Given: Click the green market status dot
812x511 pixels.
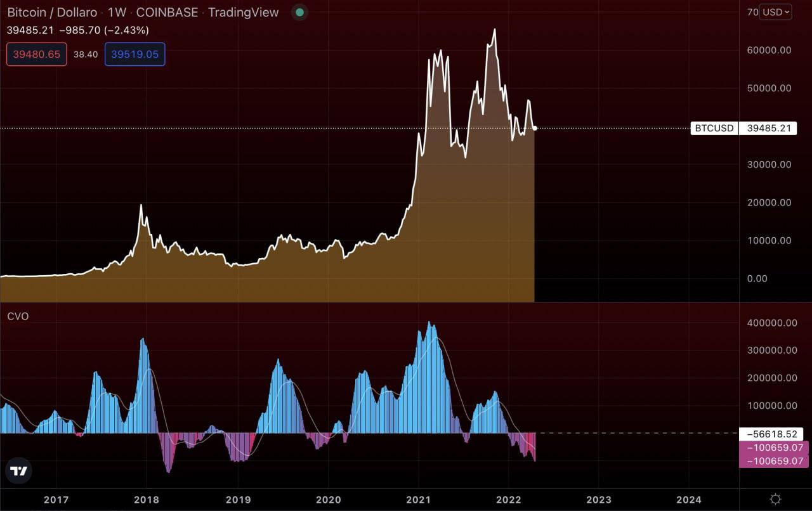Looking at the screenshot, I should pyautogui.click(x=300, y=13).
